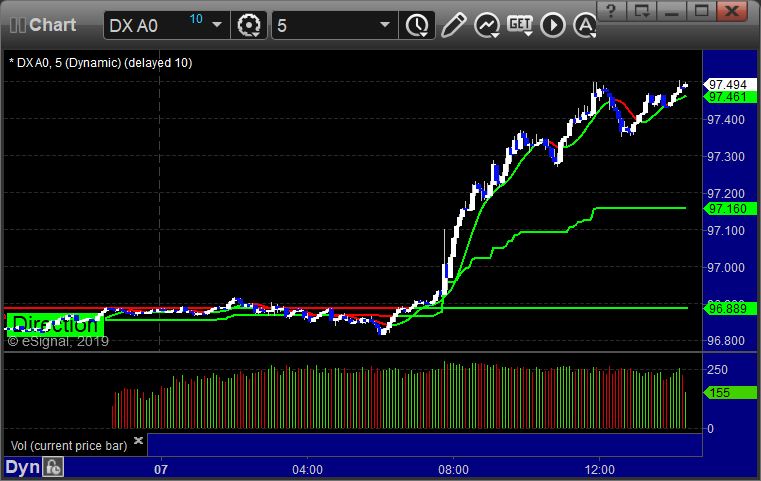Image resolution: width=761 pixels, height=481 pixels.
Task: Click the chart help question mark button
Action: coord(613,11)
